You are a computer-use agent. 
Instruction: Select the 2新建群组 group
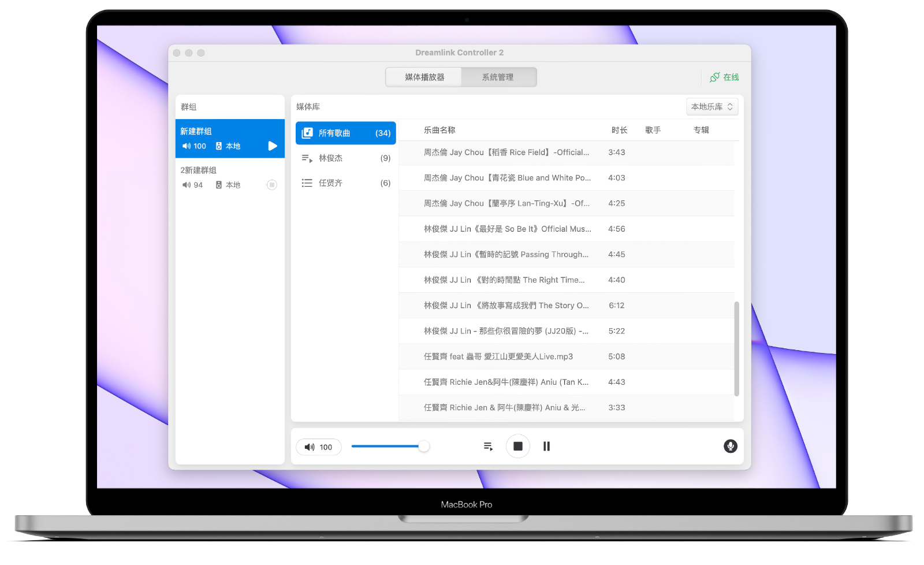coord(230,177)
